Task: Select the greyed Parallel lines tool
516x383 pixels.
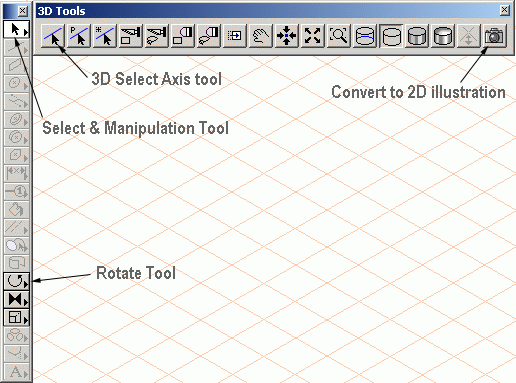Action: (16, 228)
